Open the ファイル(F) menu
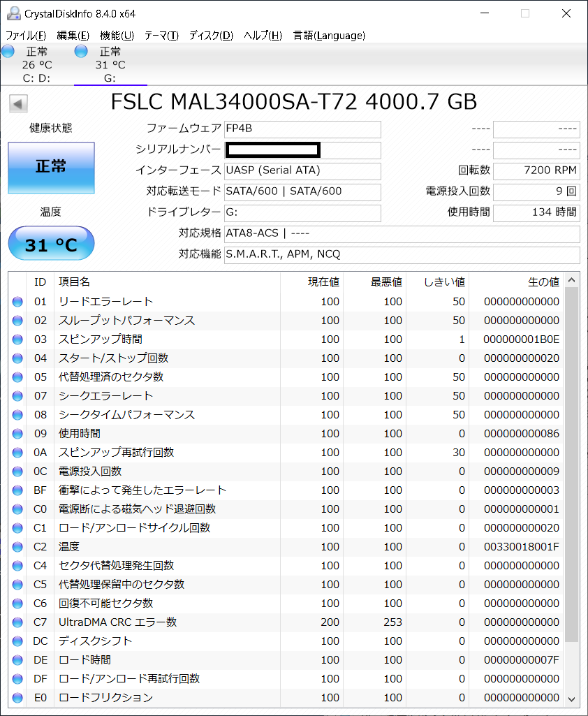 pos(26,36)
